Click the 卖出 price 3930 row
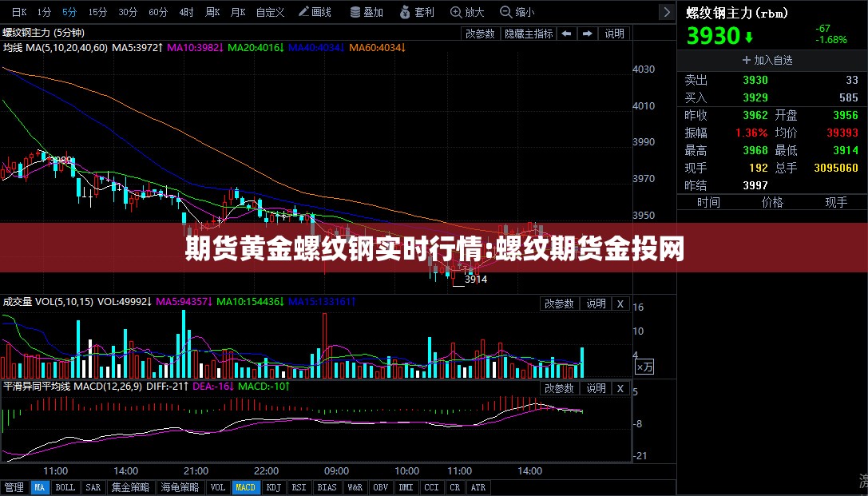Image resolution: width=868 pixels, height=496 pixels. pyautogui.click(x=771, y=80)
